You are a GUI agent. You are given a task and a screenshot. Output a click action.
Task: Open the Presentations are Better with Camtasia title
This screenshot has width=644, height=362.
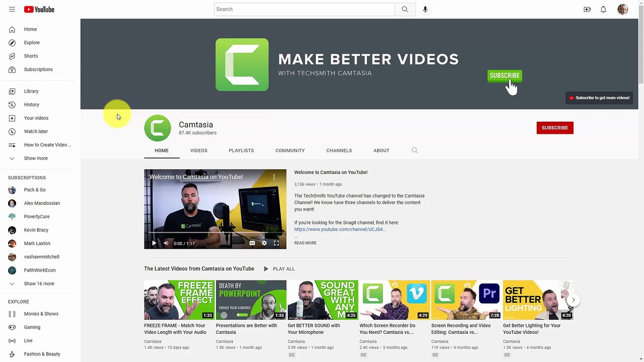tap(247, 329)
